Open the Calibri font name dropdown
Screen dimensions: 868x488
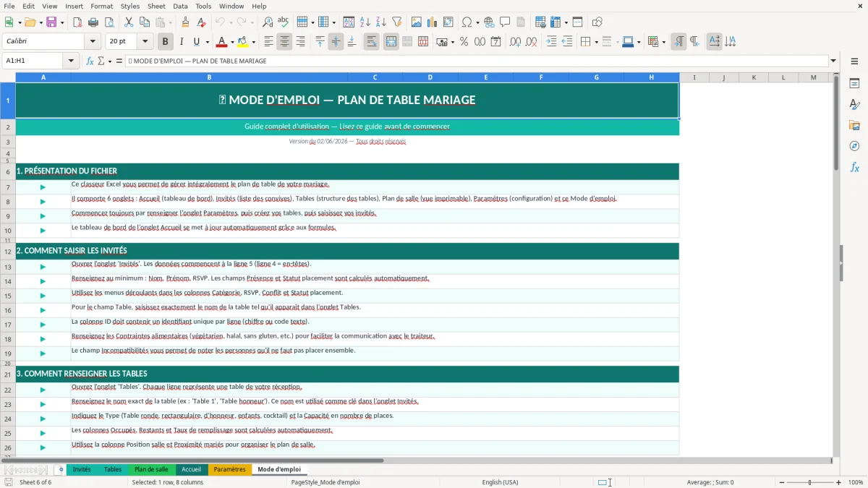coord(92,42)
